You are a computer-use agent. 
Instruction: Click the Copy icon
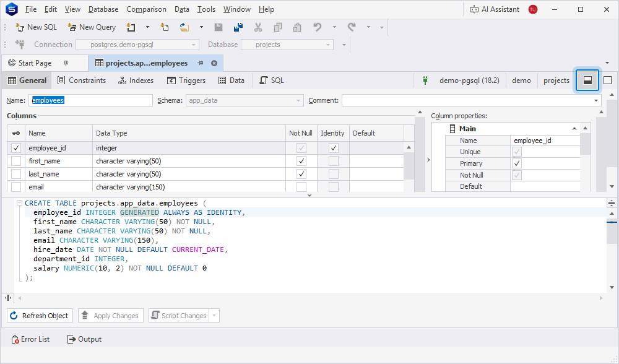(x=278, y=27)
